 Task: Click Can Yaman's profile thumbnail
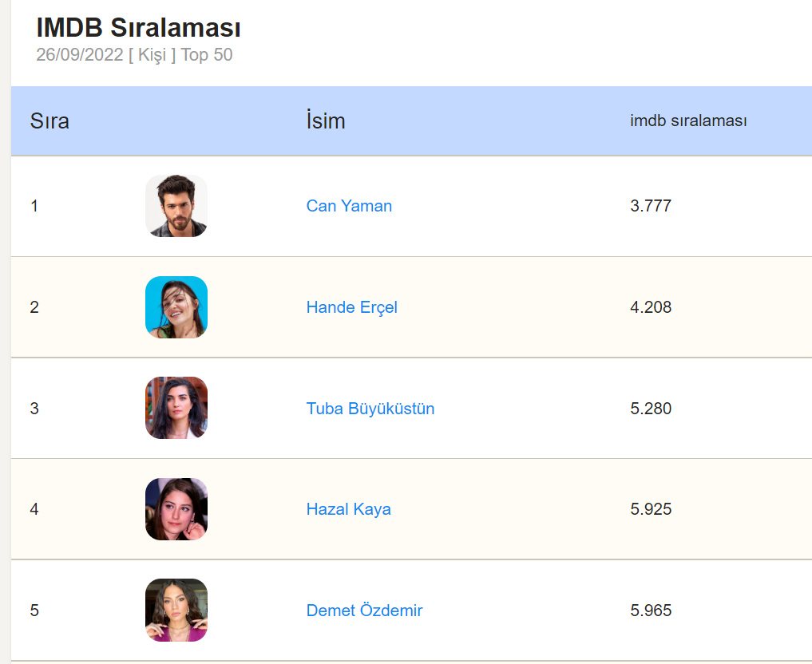point(176,206)
